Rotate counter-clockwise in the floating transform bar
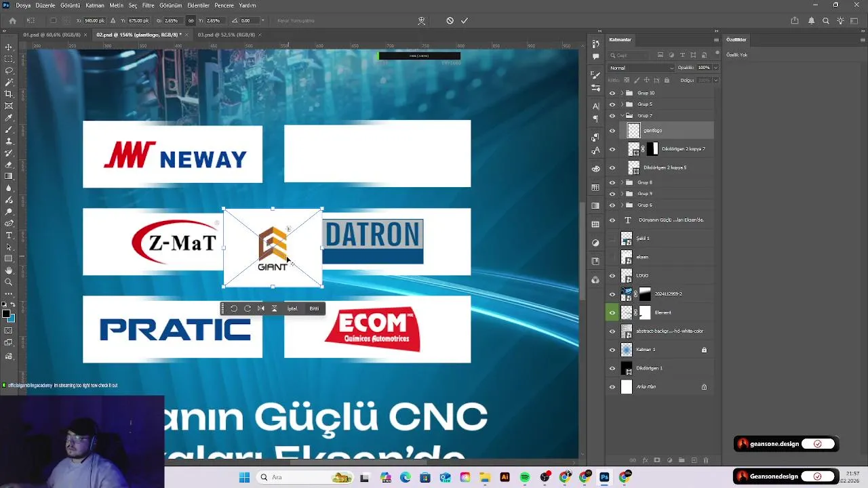This screenshot has height=488, width=868. 233,308
